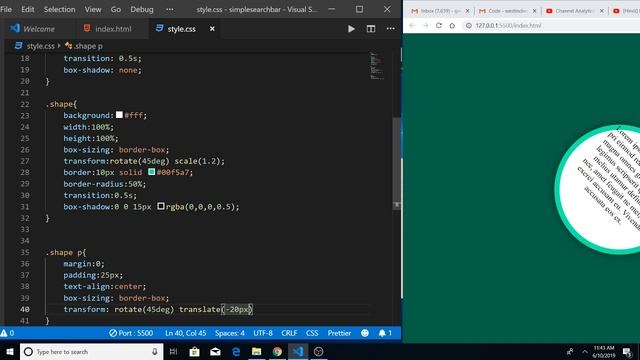This screenshot has width=640, height=360.
Task: Click the editor vertical scrollbar
Action: [x=396, y=163]
